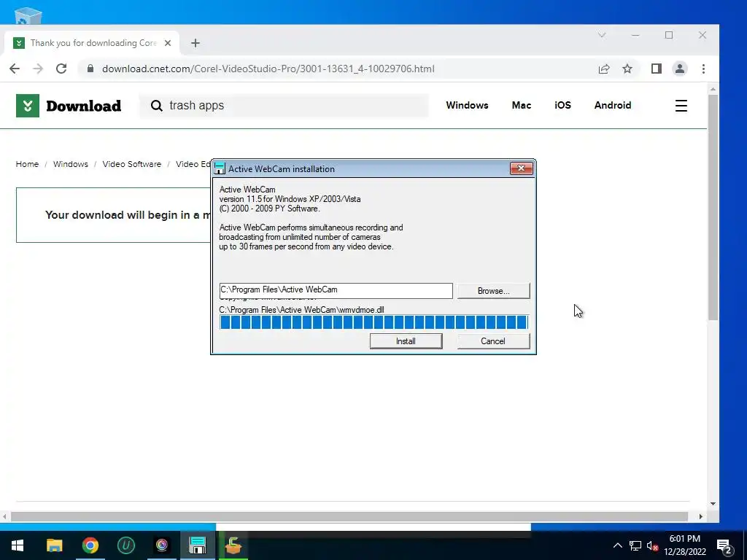Image resolution: width=747 pixels, height=560 pixels.
Task: Select the 'Thank you for downloading' tab
Action: [x=92, y=43]
